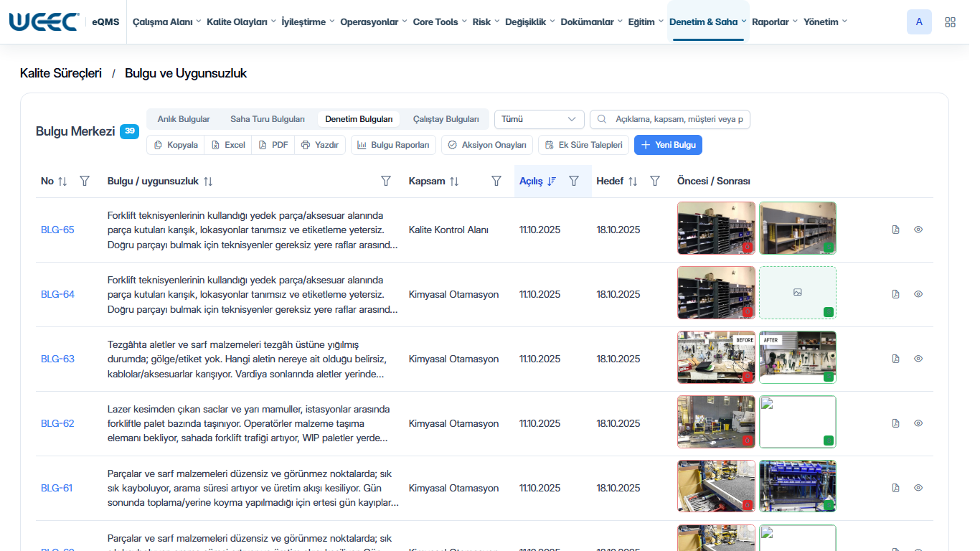Open PDF document icon for BLG-62

(x=895, y=423)
